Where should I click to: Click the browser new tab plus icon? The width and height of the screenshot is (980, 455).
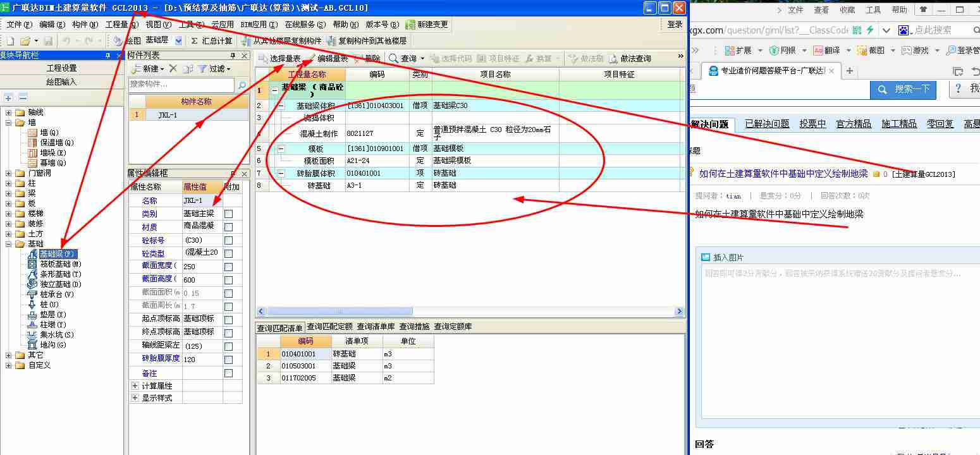coord(850,71)
